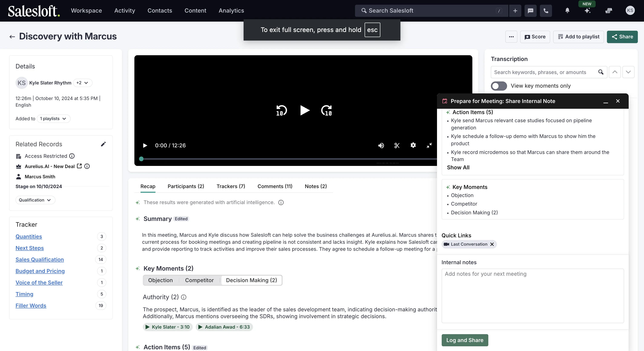Click the green Share button
The height and width of the screenshot is (351, 644).
pyautogui.click(x=622, y=37)
